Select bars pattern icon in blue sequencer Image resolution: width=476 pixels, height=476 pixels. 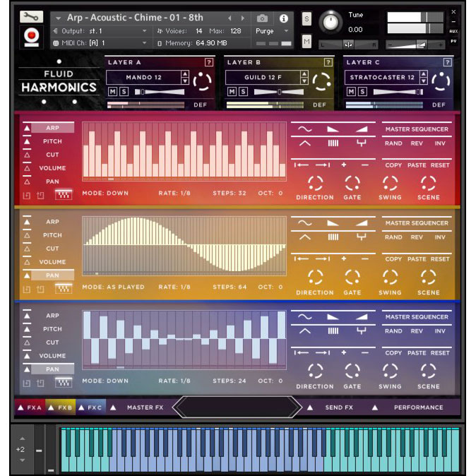pos(333,331)
